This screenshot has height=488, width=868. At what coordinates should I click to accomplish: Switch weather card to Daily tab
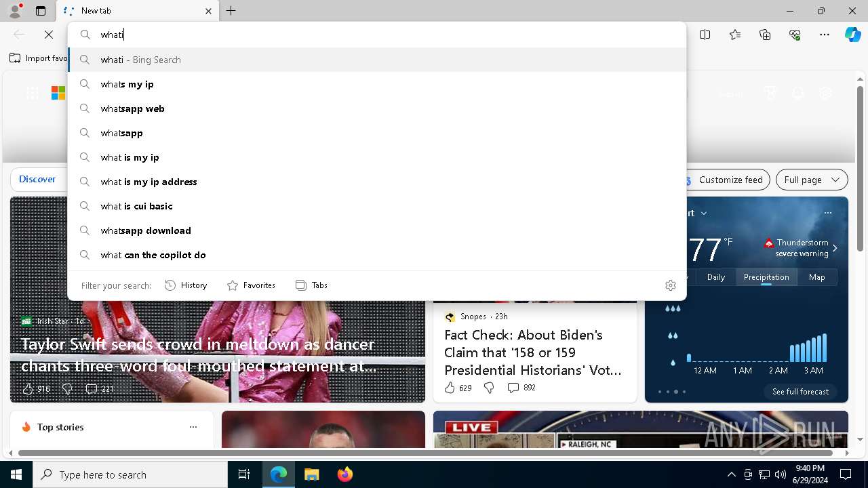pos(716,277)
